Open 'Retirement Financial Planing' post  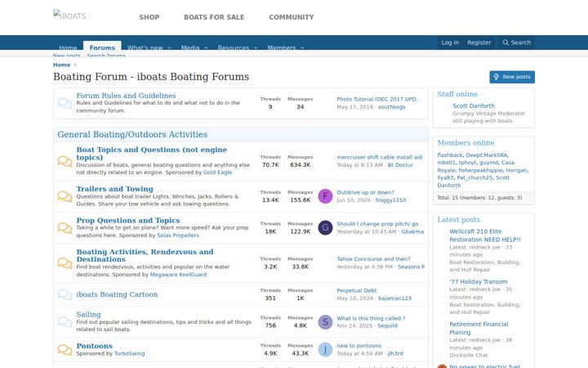click(x=479, y=328)
